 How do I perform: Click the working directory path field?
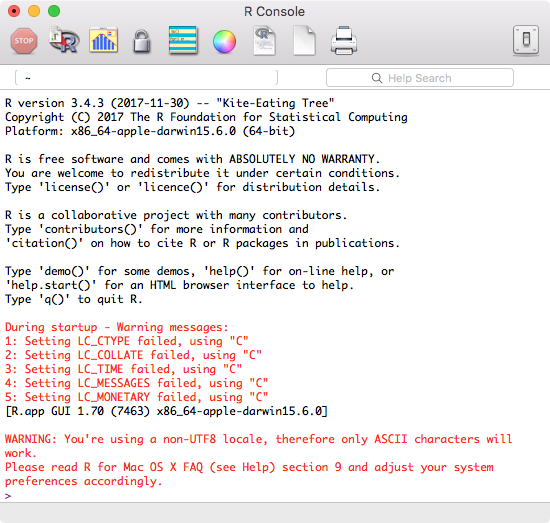point(146,78)
